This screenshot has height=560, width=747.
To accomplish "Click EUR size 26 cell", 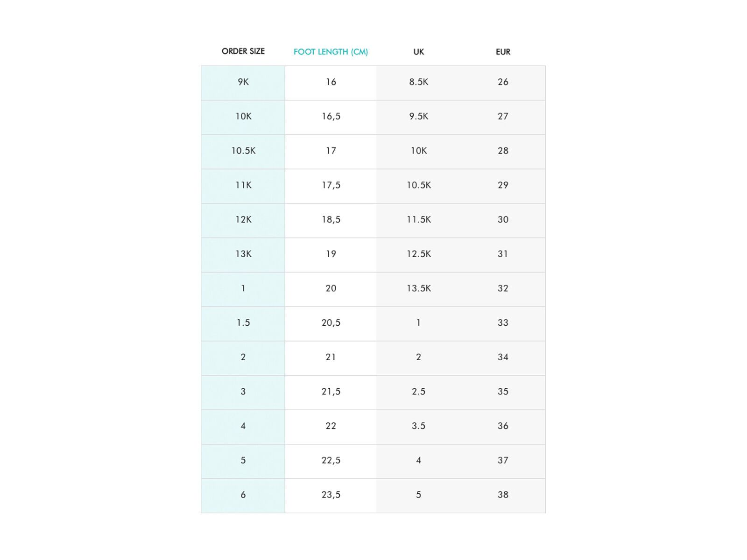I will pos(503,82).
